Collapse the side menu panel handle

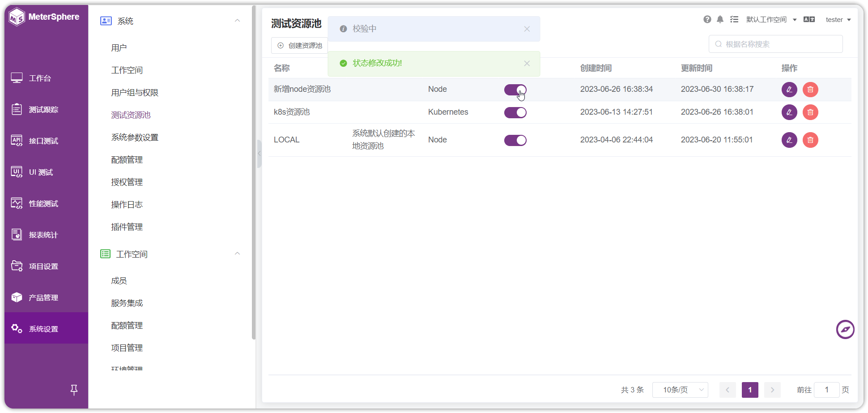(x=259, y=153)
